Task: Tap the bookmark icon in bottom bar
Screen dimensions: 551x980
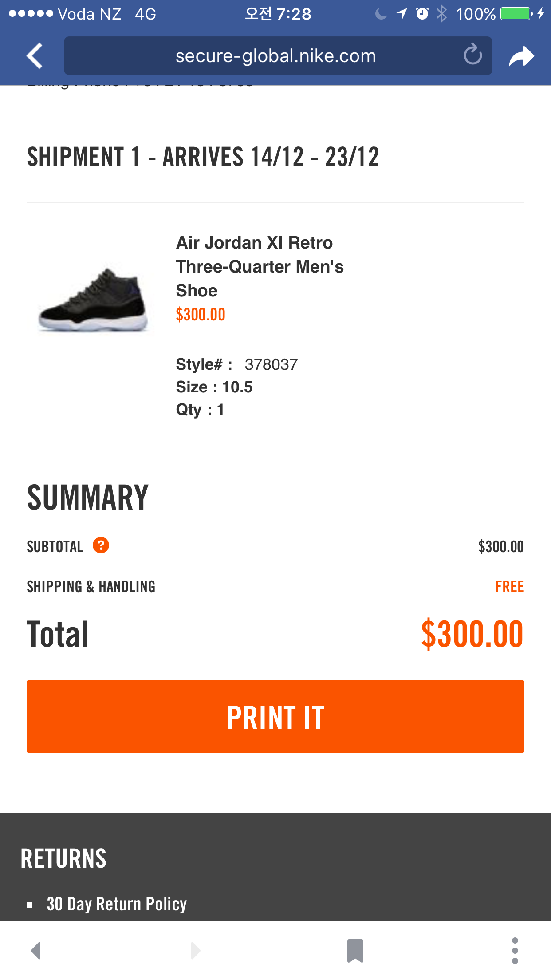Action: pos(355,950)
